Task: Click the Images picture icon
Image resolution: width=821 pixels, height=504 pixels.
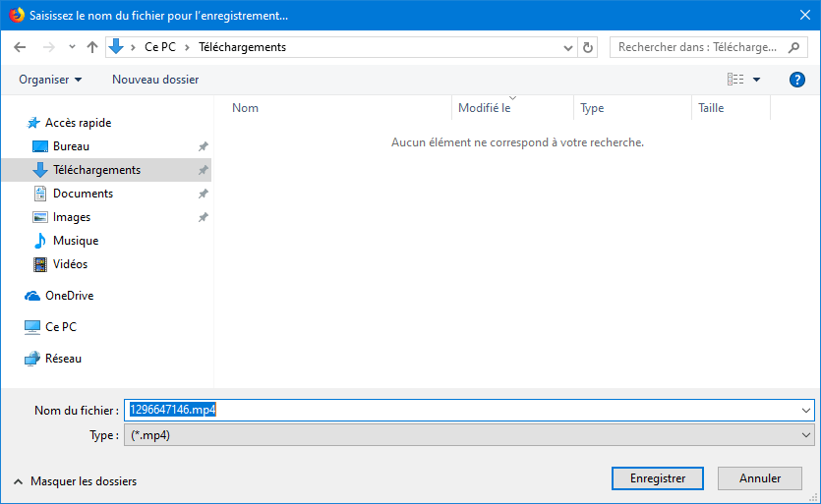Action: click(x=40, y=217)
